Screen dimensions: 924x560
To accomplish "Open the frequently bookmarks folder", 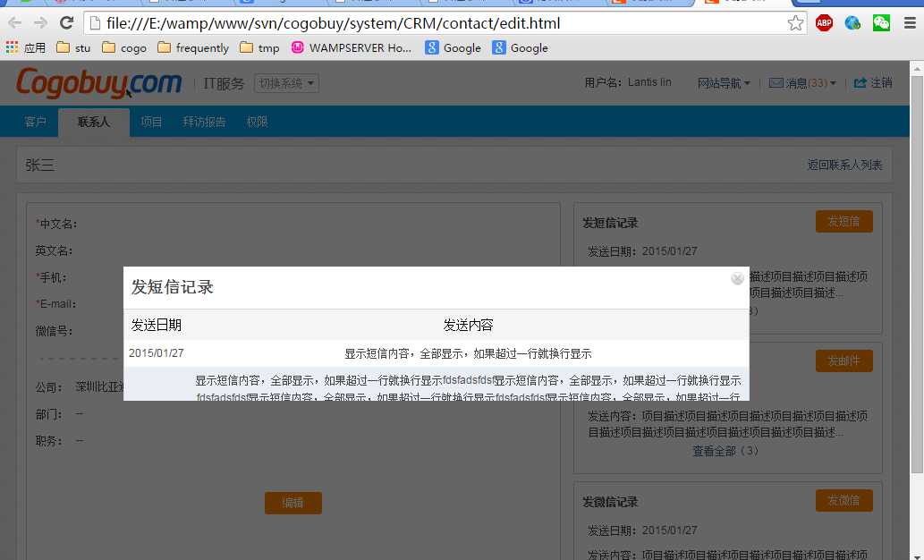I will pos(193,47).
